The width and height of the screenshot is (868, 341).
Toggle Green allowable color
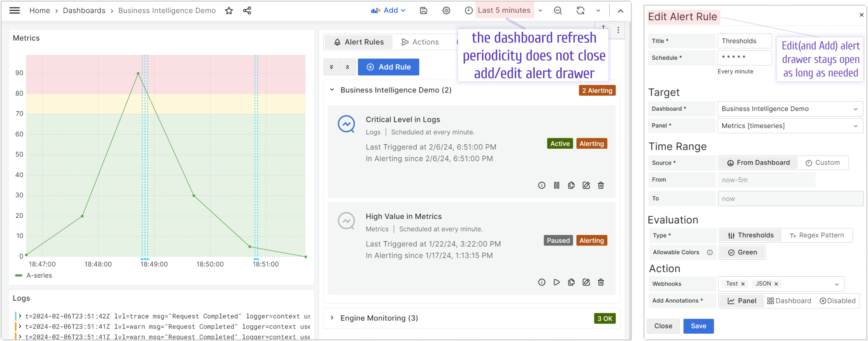(x=742, y=252)
